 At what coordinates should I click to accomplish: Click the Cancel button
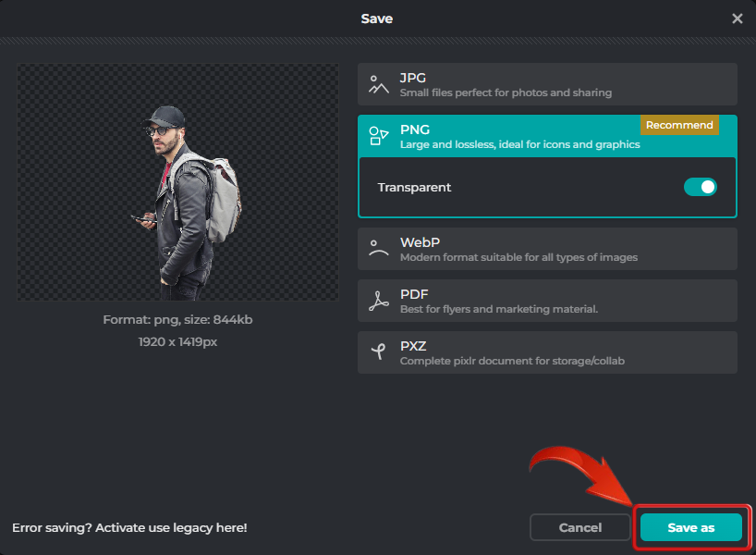point(580,527)
